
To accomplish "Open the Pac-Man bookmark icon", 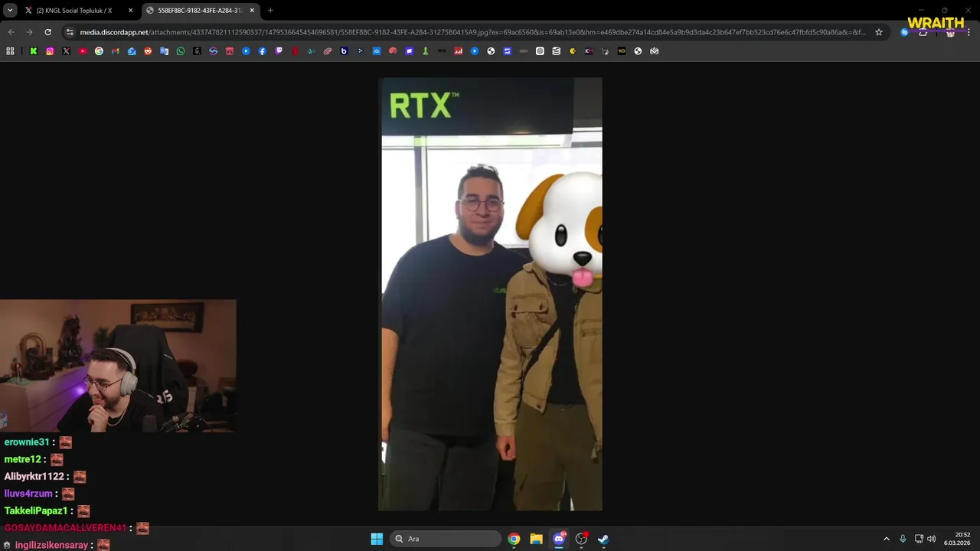I will click(573, 51).
